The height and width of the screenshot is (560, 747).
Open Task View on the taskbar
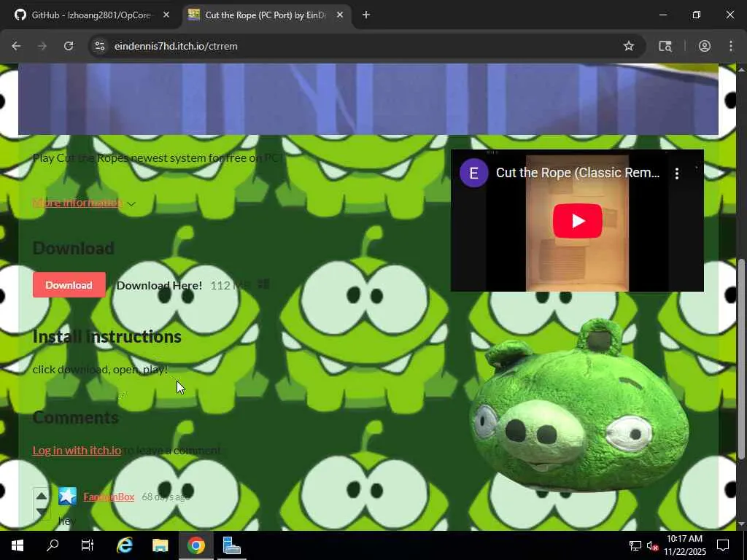point(88,545)
